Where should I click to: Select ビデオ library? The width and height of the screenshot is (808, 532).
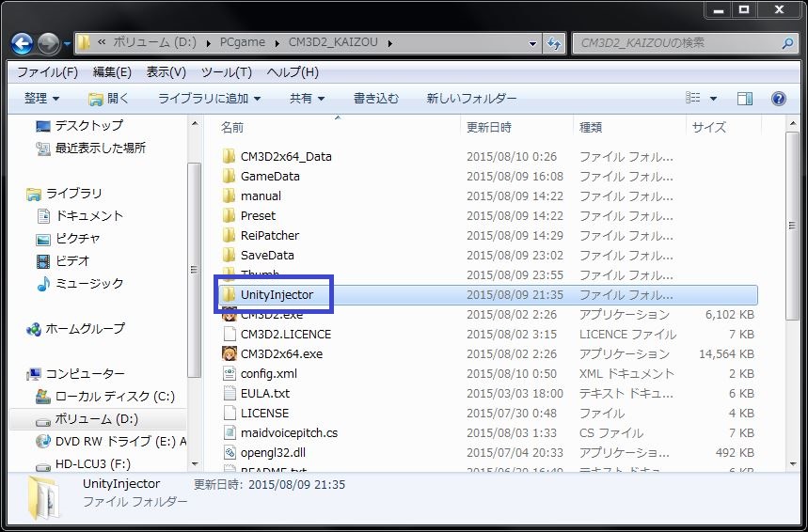[62, 261]
